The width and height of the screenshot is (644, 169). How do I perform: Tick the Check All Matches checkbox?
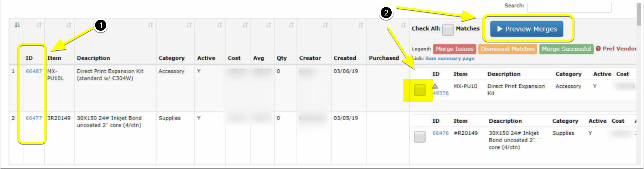coord(447,30)
